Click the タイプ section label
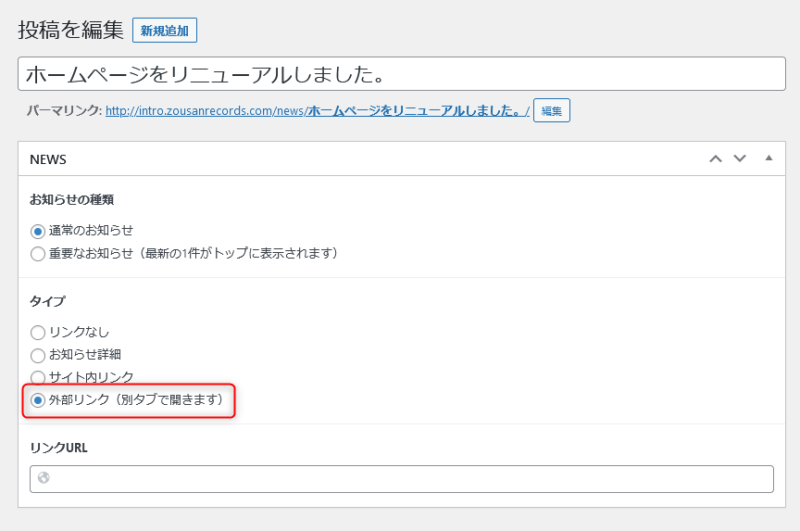 click(x=47, y=301)
